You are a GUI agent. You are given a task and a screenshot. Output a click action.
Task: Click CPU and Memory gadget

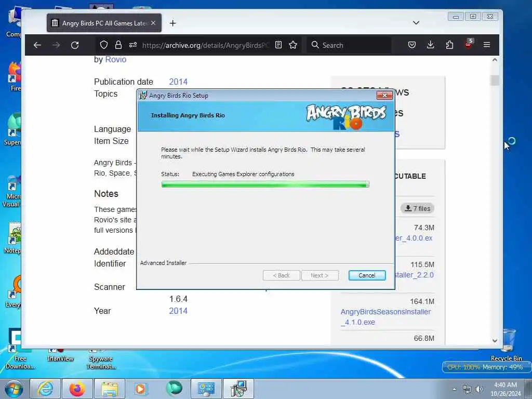(x=487, y=367)
